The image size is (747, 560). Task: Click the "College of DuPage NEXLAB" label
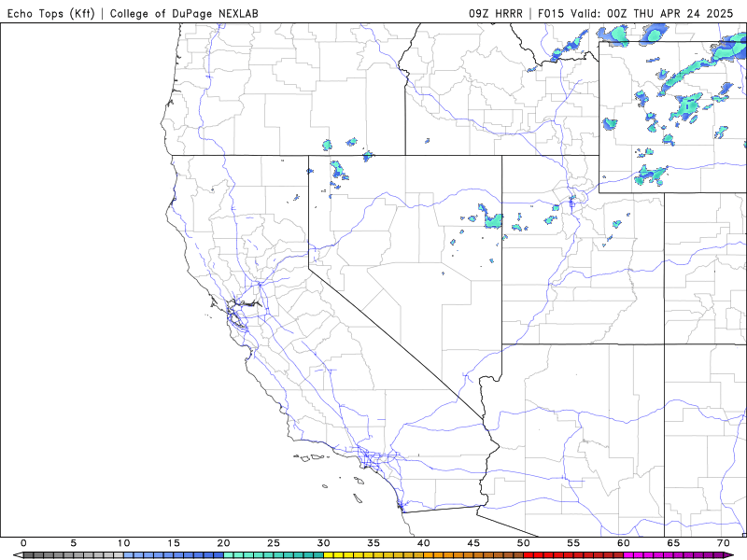tap(184, 13)
